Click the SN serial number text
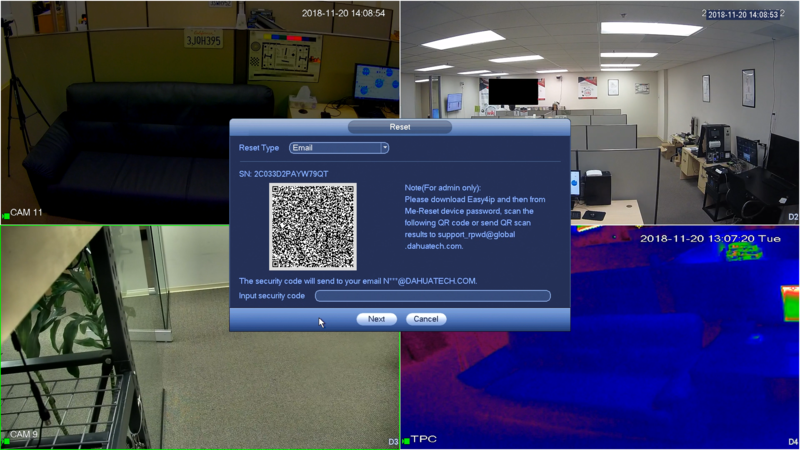The height and width of the screenshot is (450, 800). click(283, 174)
